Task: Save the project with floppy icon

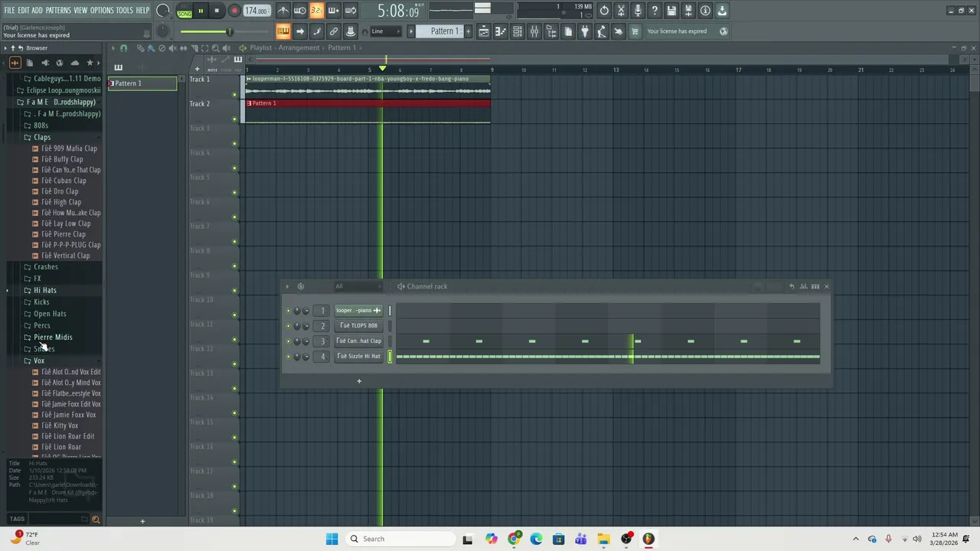Action: (x=671, y=11)
